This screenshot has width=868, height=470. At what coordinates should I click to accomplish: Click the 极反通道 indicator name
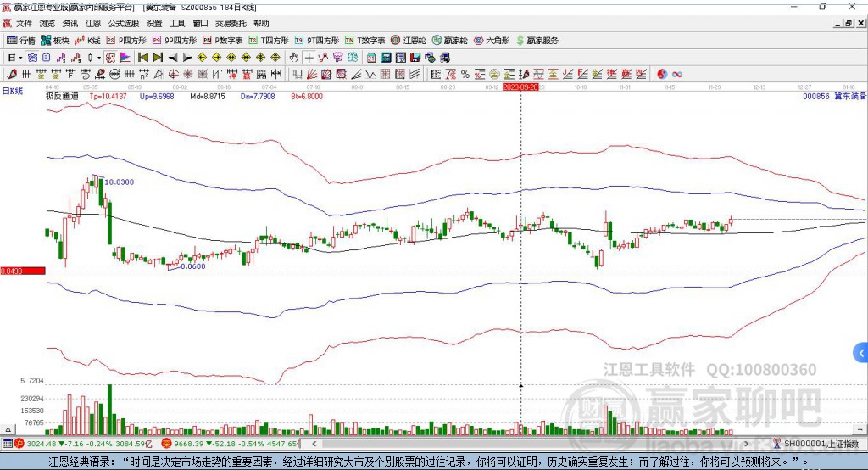(62, 96)
